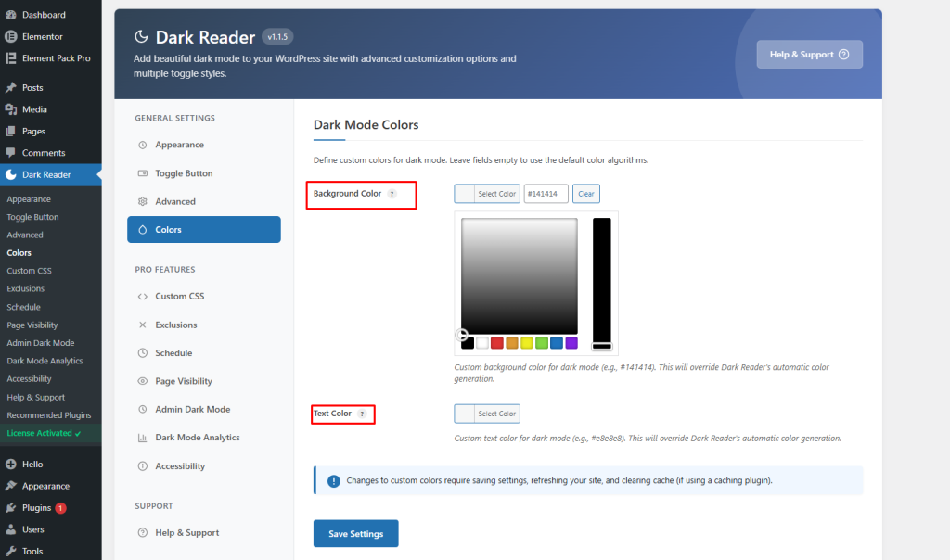Screen dimensions: 950x560
Task: Open Exclusions submenu link in sidebar
Action: click(x=25, y=288)
